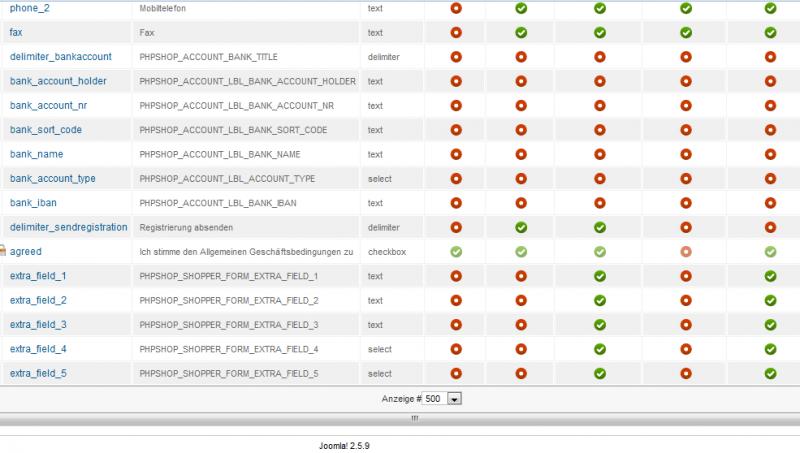Click last column green check in extra_field_1 row
This screenshot has width=800, height=453.
[x=770, y=276]
